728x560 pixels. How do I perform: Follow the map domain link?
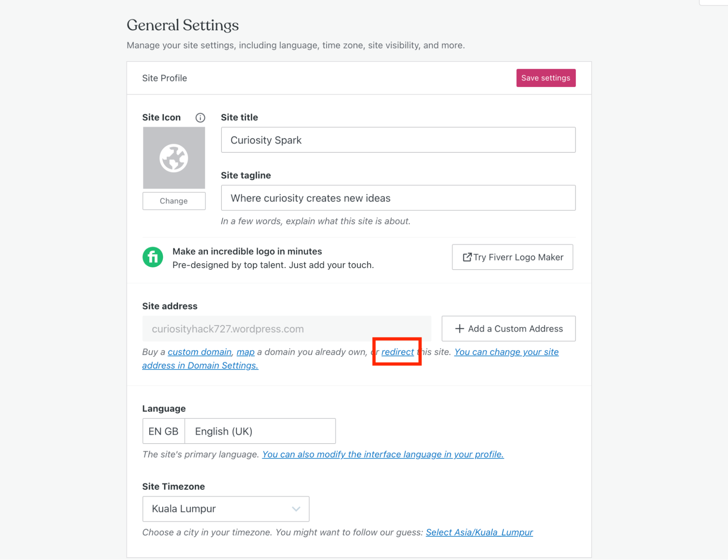pyautogui.click(x=245, y=352)
